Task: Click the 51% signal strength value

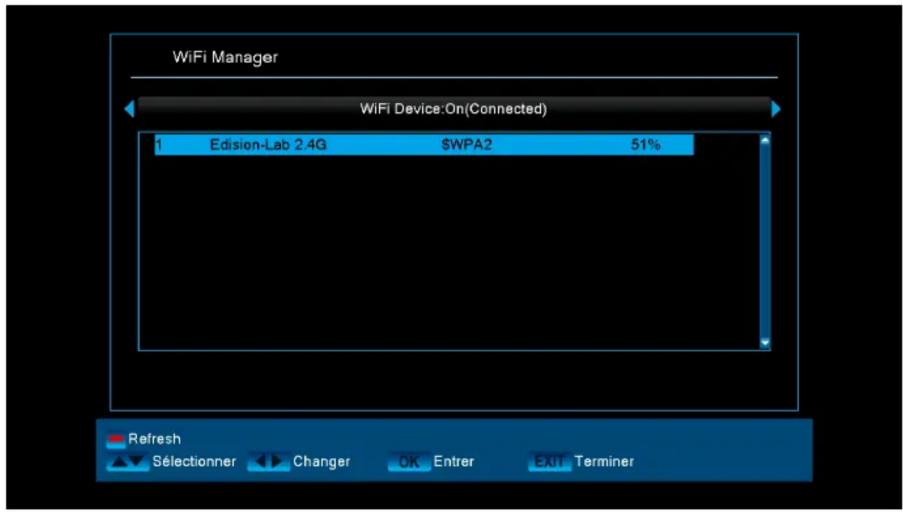Action: (x=645, y=145)
